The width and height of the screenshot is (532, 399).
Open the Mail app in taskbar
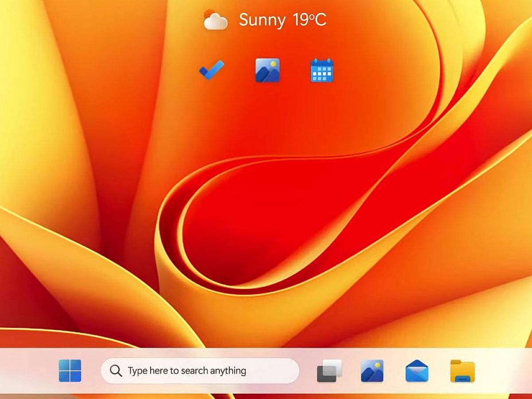[417, 371]
